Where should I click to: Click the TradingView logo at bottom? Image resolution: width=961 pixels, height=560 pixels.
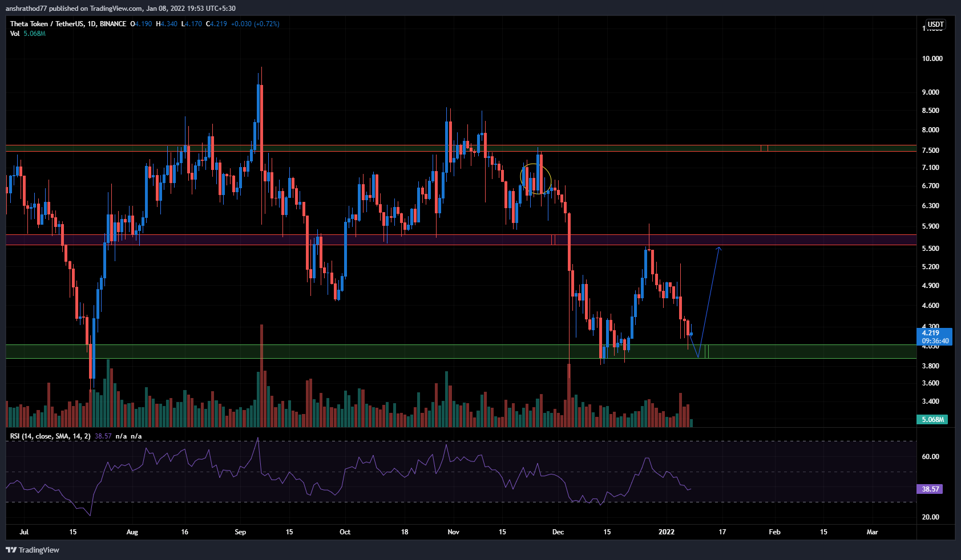tap(33, 550)
